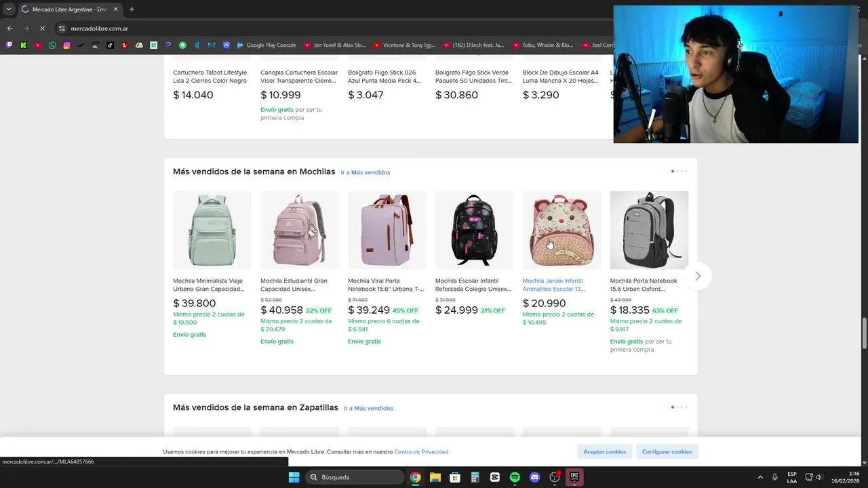Show hidden system tray icons
The image size is (868, 488).
point(760,477)
